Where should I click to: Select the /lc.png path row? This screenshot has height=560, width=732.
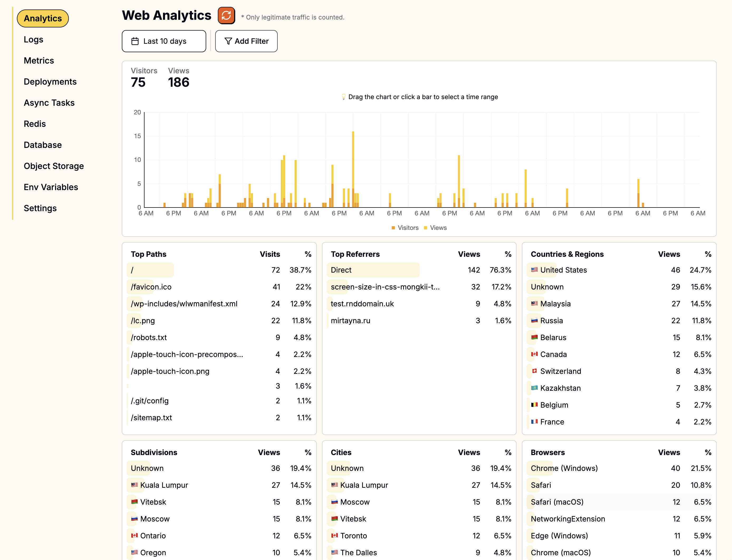click(x=219, y=320)
